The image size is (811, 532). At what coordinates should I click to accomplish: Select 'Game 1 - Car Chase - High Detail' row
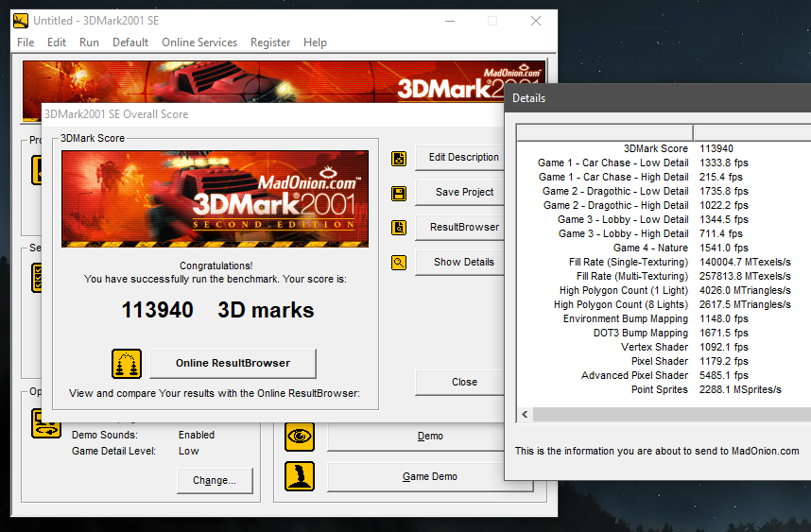664,178
